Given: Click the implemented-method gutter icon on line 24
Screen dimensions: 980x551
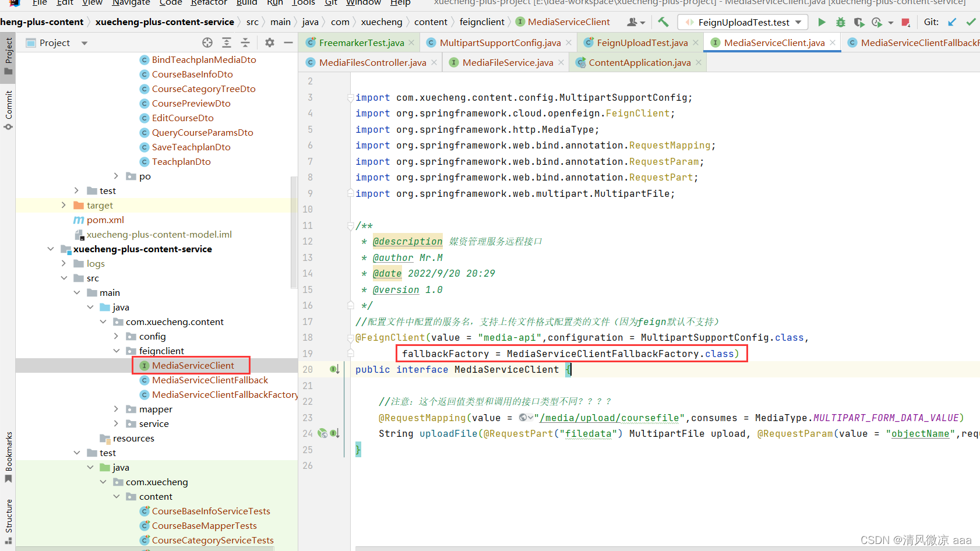Looking at the screenshot, I should [335, 433].
